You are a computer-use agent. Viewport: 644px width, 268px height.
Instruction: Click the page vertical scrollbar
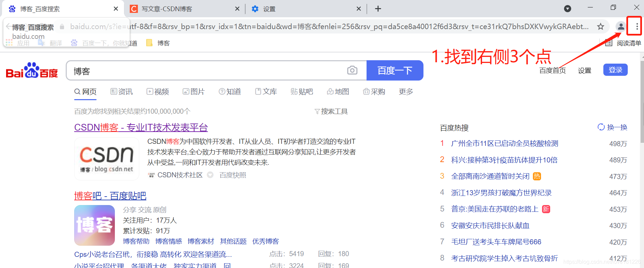(642, 102)
